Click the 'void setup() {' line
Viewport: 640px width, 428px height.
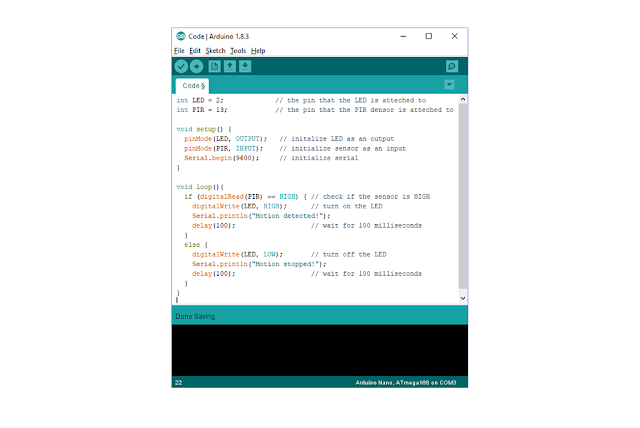tap(204, 129)
